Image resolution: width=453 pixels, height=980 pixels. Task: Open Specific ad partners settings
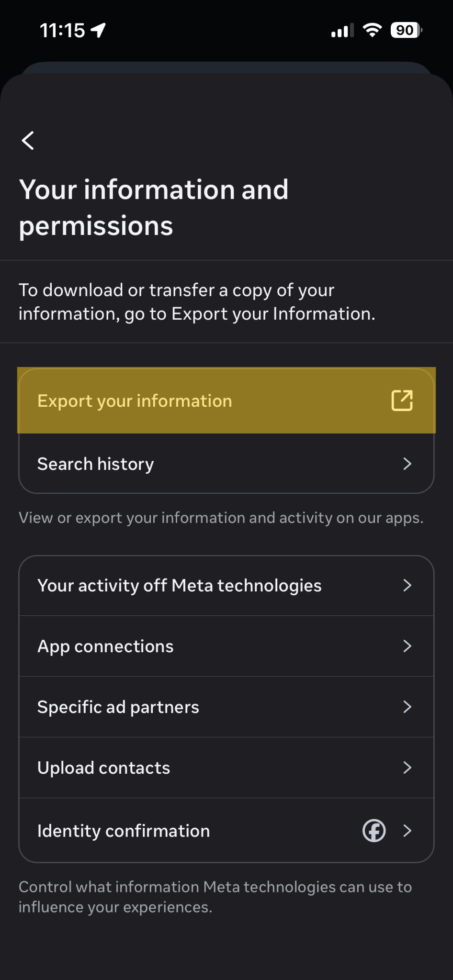click(x=226, y=707)
